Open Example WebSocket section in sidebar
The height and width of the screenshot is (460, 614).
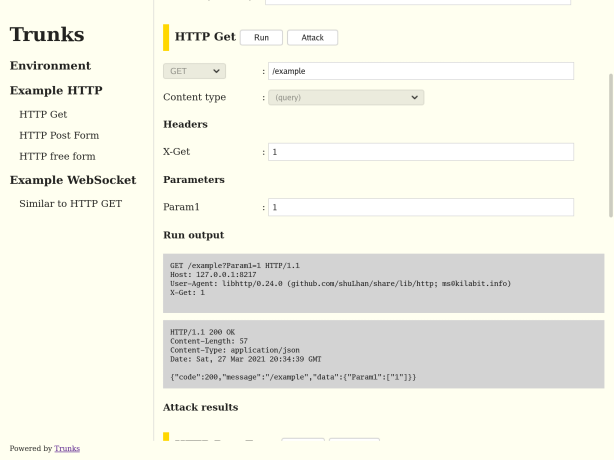(73, 180)
